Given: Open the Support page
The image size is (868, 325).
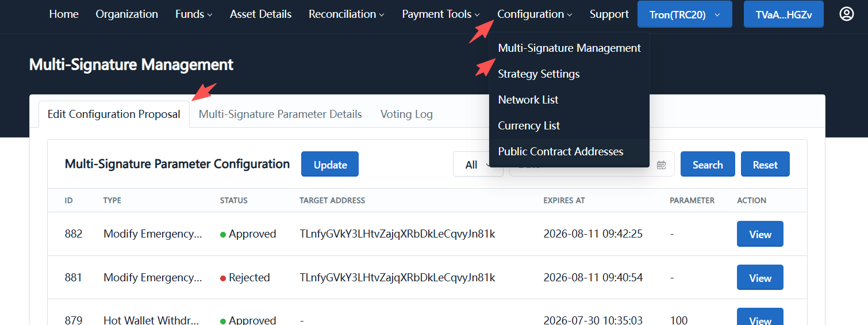Looking at the screenshot, I should pos(609,14).
